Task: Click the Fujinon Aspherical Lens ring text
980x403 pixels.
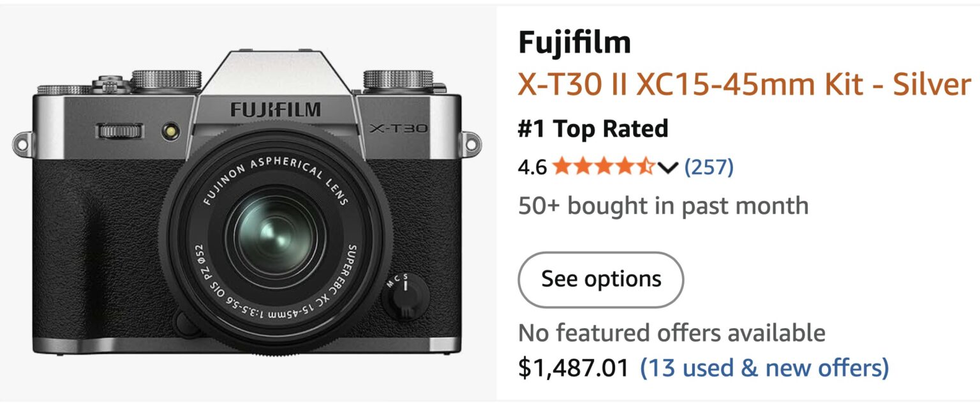Action: tap(275, 172)
